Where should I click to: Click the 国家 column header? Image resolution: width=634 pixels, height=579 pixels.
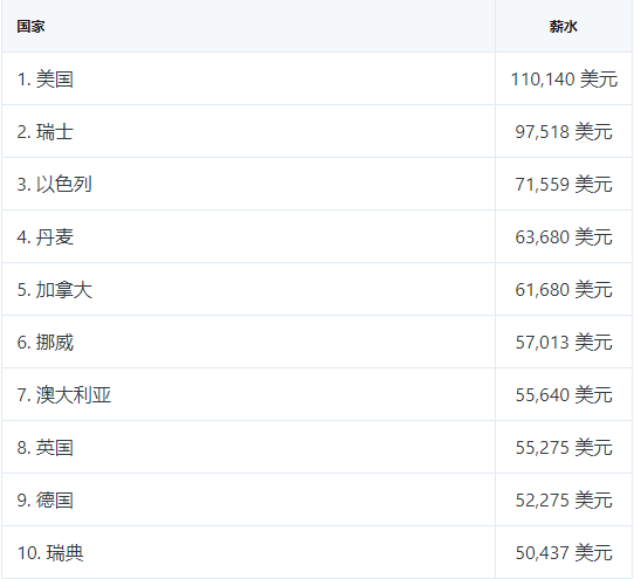coord(31,27)
